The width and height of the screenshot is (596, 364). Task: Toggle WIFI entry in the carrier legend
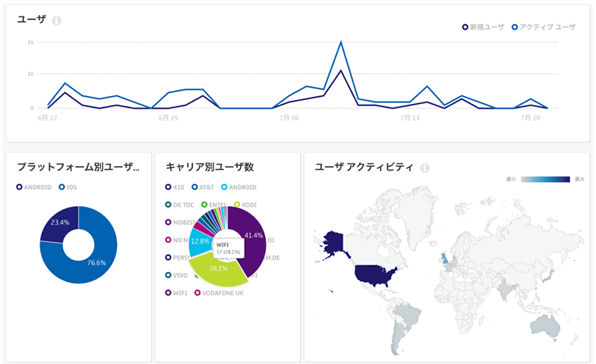tap(177, 293)
